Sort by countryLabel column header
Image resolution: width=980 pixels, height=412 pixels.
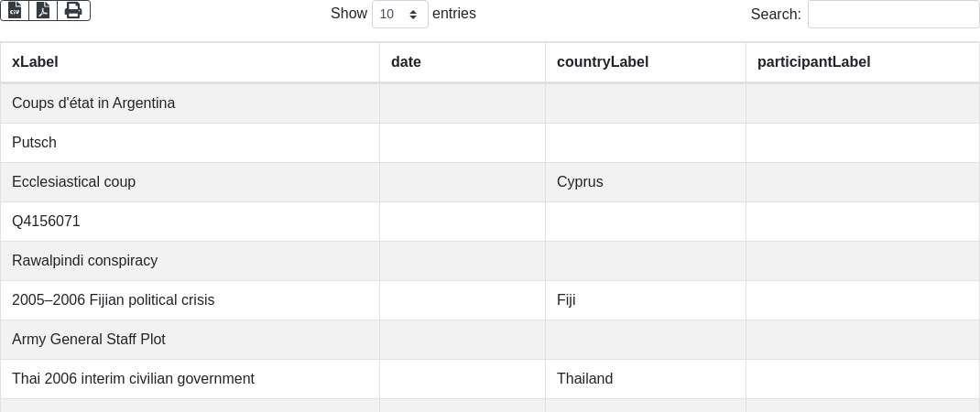646,62
